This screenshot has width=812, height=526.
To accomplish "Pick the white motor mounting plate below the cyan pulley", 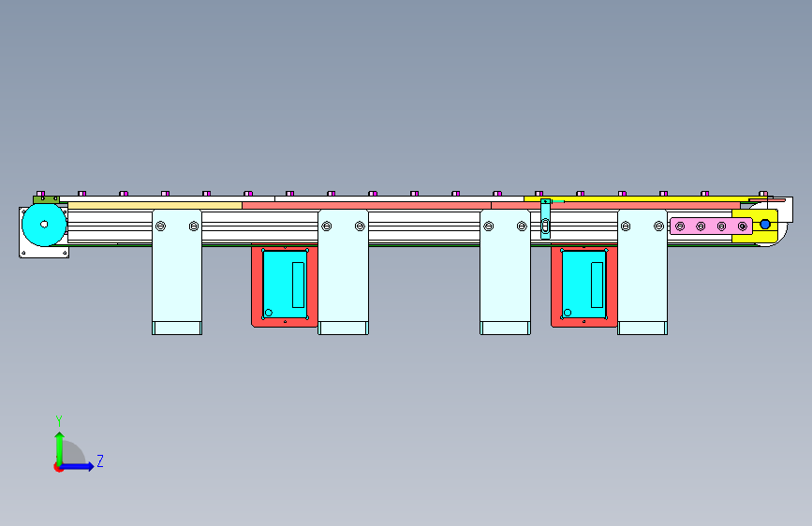I will 44,251.
